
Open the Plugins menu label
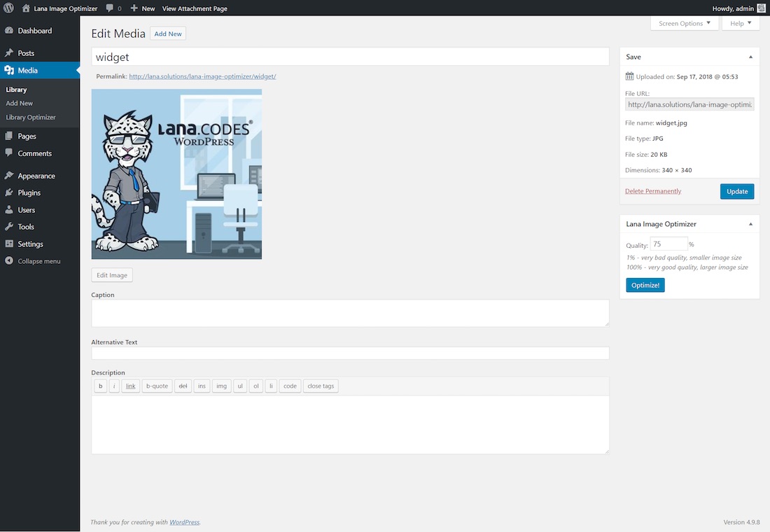[x=29, y=192]
